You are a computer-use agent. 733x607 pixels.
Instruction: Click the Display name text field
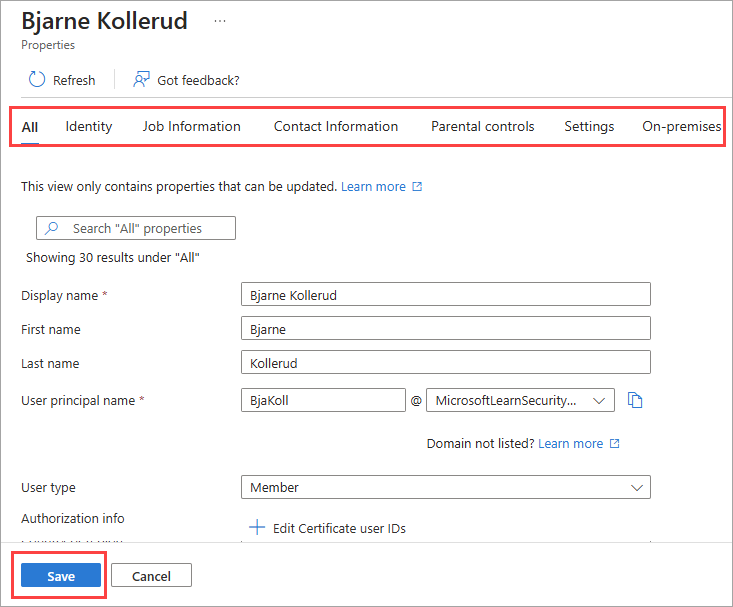[x=446, y=295]
